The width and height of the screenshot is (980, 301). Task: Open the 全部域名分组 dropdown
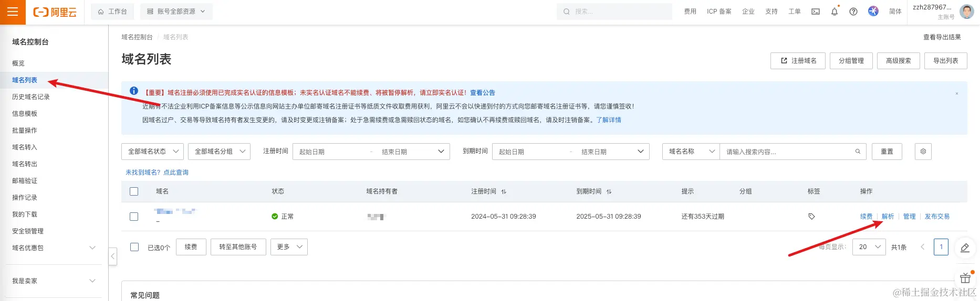[x=219, y=152]
